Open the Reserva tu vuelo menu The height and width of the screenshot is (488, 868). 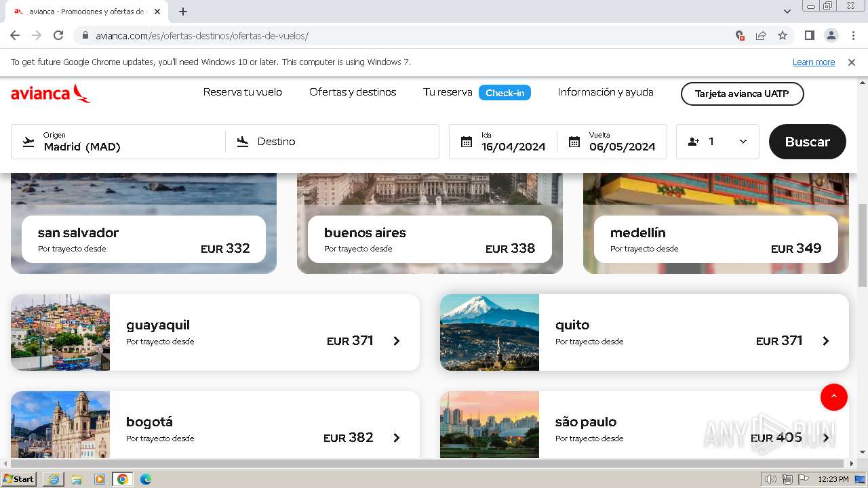click(243, 92)
